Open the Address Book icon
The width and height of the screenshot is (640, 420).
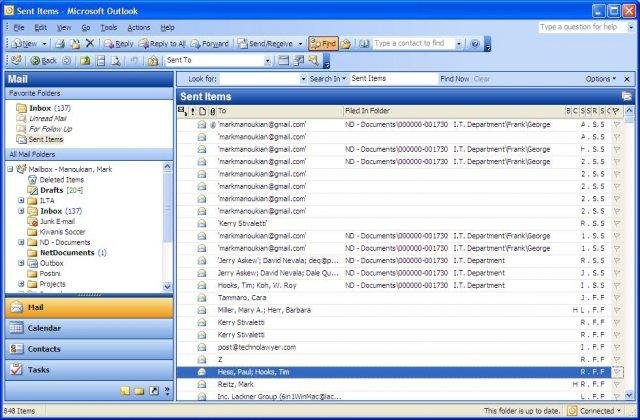pos(364,44)
